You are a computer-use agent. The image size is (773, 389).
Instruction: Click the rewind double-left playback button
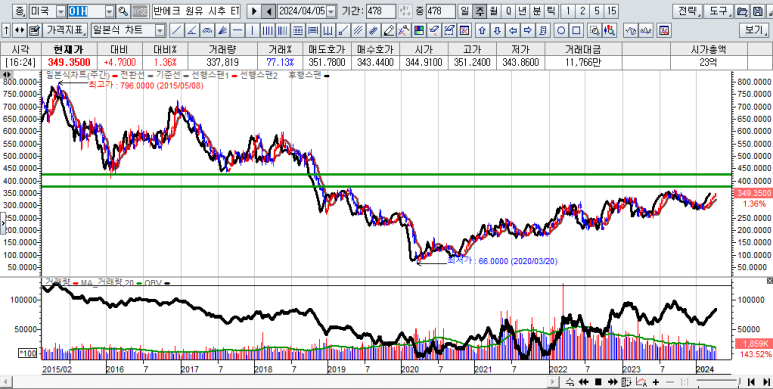point(584,382)
